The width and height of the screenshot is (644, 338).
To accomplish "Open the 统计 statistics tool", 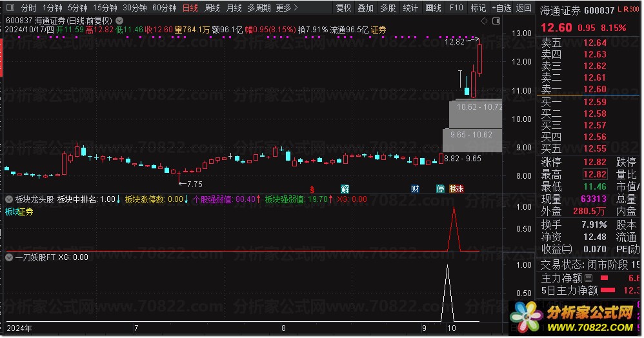I will point(410,8).
